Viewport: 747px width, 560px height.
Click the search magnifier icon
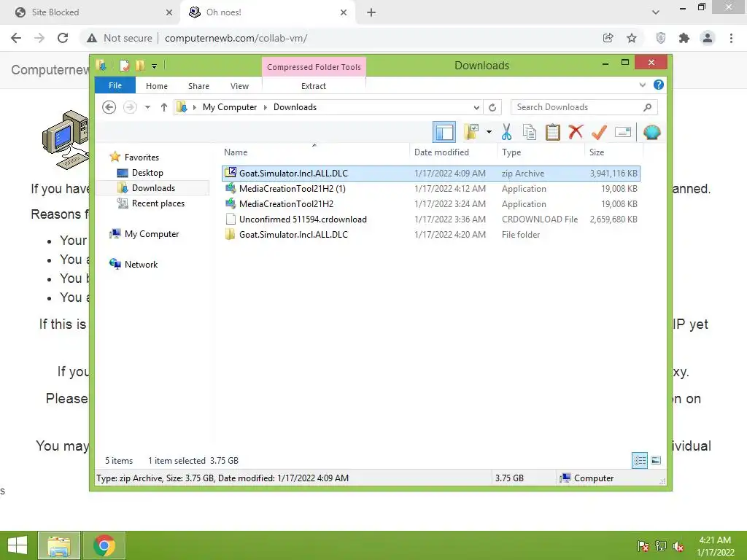point(647,107)
